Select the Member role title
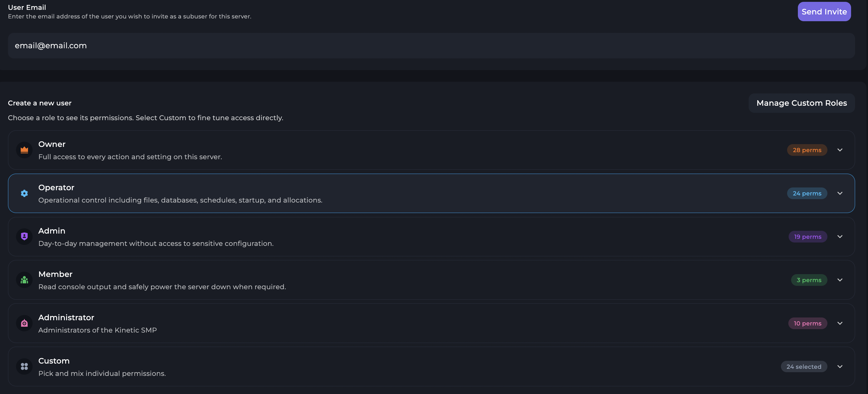The height and width of the screenshot is (394, 868). pos(55,274)
